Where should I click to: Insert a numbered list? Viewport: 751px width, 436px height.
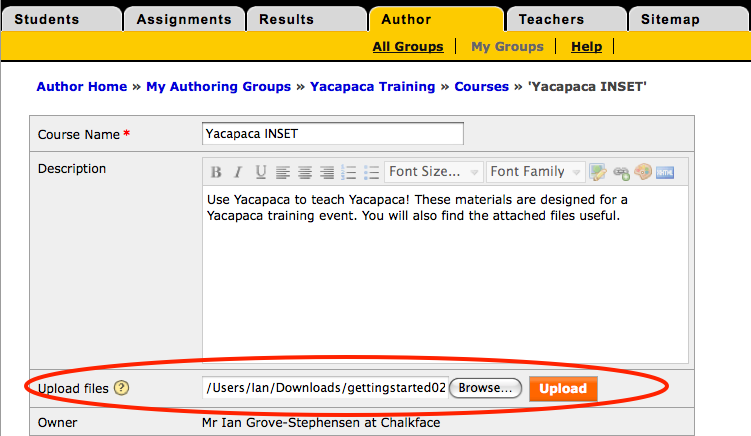(349, 172)
